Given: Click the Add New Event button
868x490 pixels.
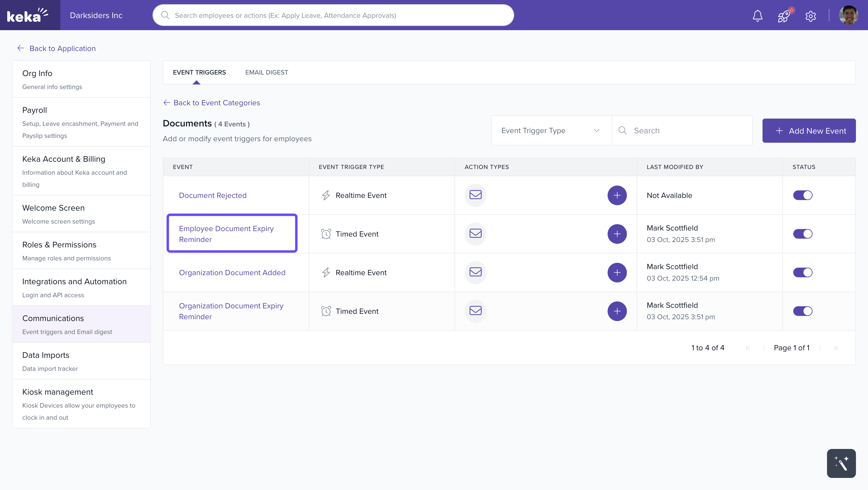Looking at the screenshot, I should (809, 131).
